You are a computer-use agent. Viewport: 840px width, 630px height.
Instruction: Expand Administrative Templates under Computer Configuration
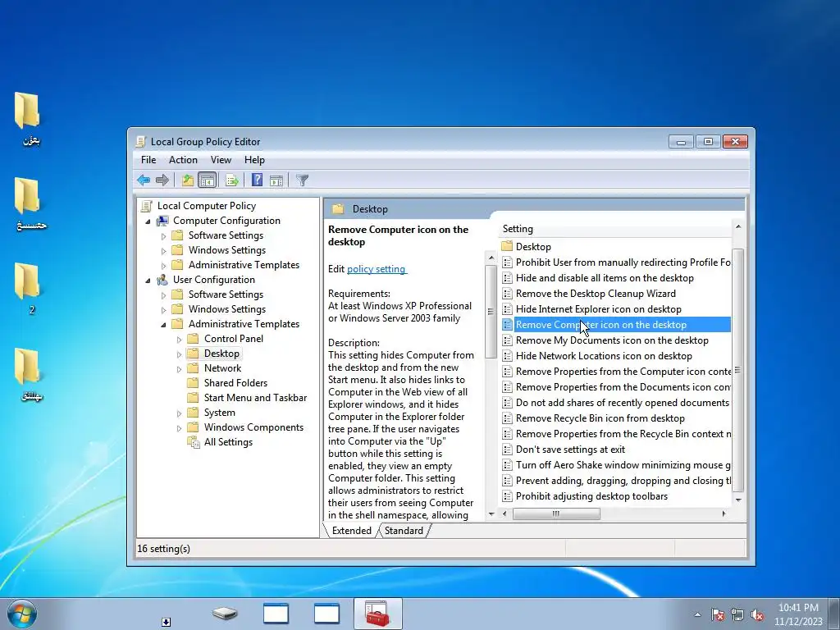point(163,265)
